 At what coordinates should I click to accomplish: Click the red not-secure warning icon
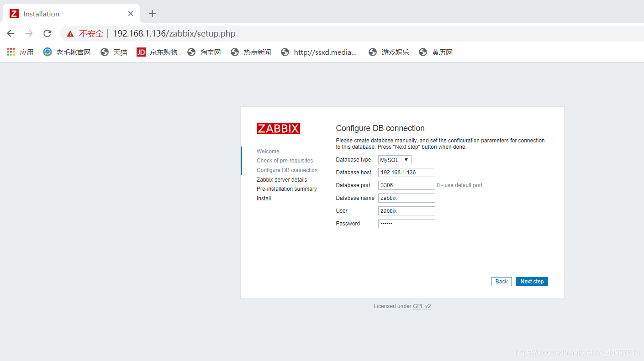point(70,34)
